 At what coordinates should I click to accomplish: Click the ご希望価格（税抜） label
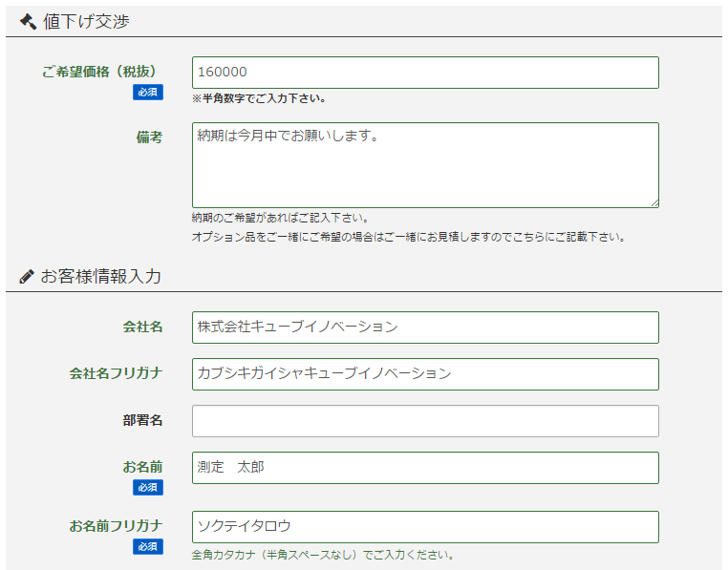(99, 72)
